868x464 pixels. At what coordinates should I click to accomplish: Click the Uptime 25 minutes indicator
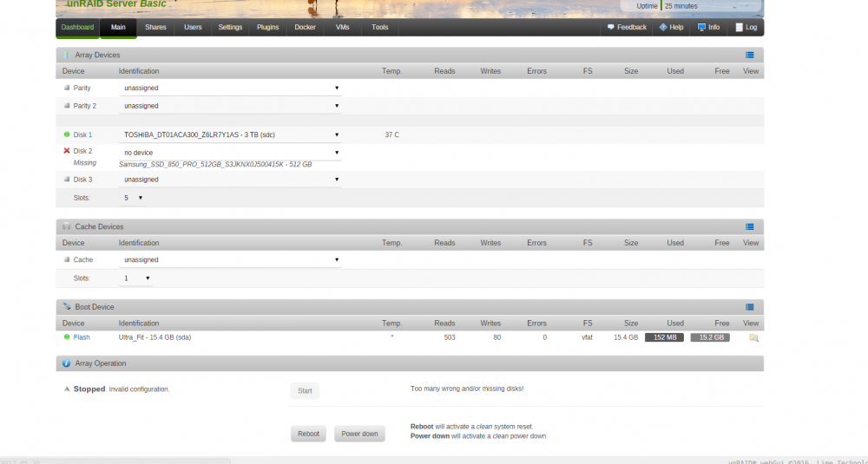667,6
